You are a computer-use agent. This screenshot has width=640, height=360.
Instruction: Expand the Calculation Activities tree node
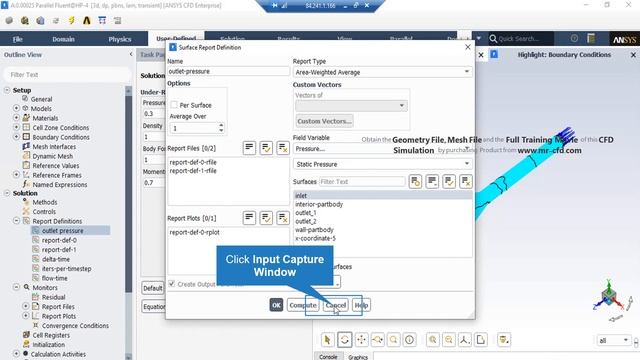[16, 354]
